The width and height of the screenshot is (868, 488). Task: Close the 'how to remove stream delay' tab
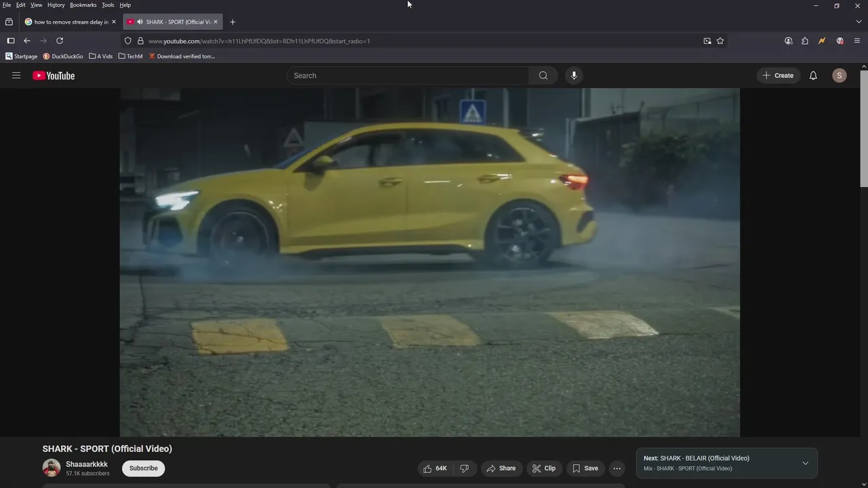point(113,22)
